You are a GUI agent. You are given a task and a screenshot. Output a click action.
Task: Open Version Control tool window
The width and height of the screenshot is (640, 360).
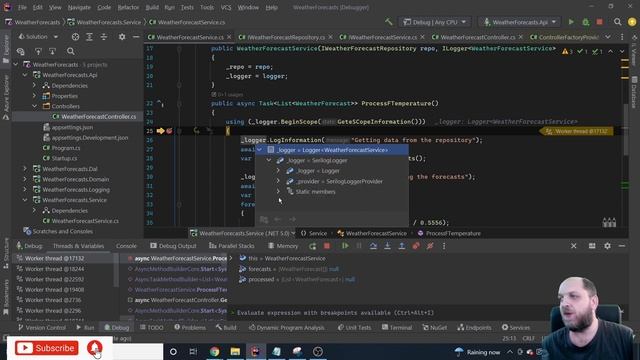(42, 328)
